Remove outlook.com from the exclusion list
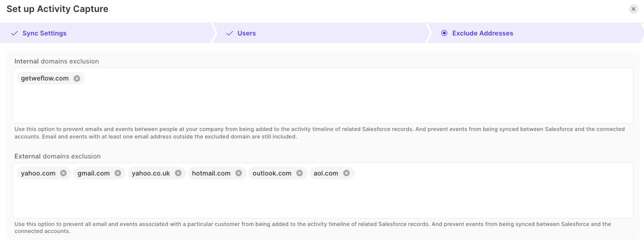The image size is (644, 248). coord(300,173)
